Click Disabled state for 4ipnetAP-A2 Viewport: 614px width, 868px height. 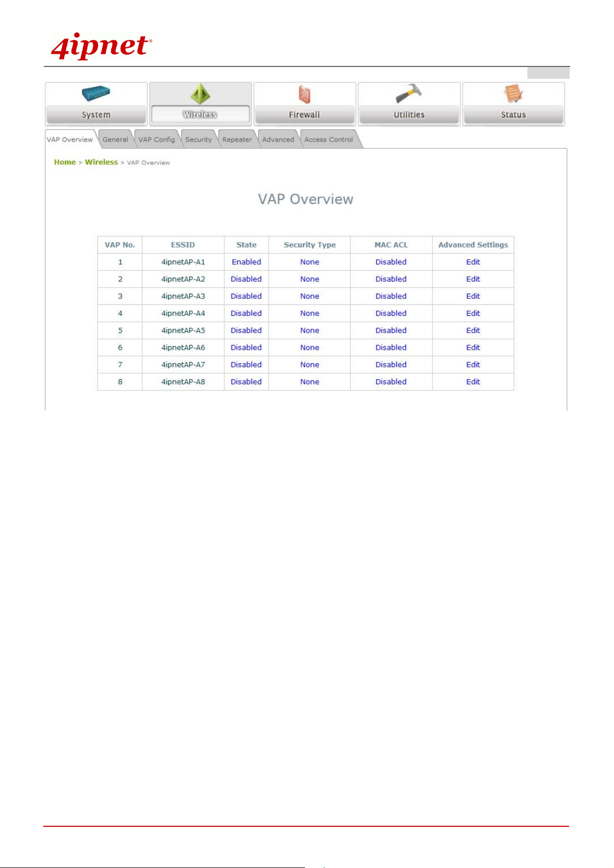246,279
